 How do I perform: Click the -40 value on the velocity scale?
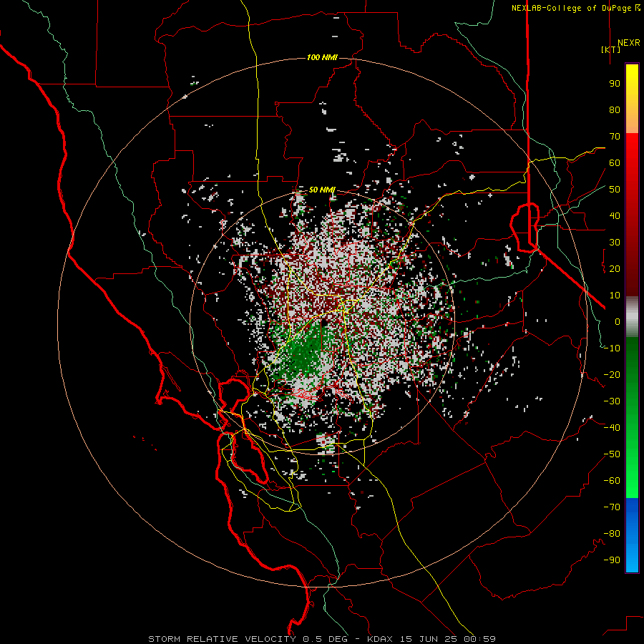tap(612, 428)
